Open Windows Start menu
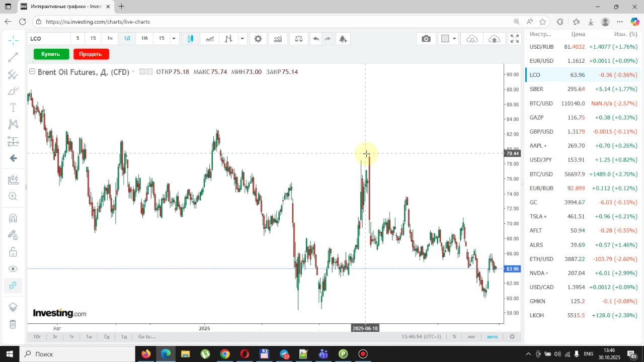Image resolution: width=644 pixels, height=362 pixels. [9, 354]
